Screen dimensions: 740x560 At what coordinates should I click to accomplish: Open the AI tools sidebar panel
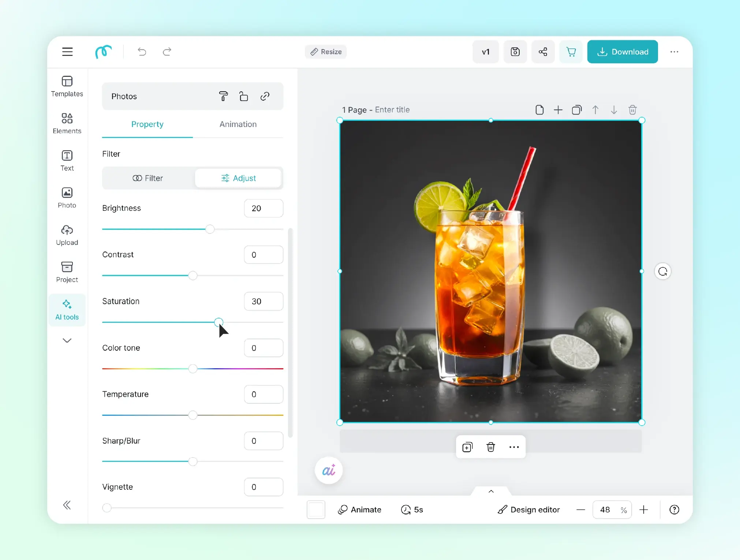point(67,310)
